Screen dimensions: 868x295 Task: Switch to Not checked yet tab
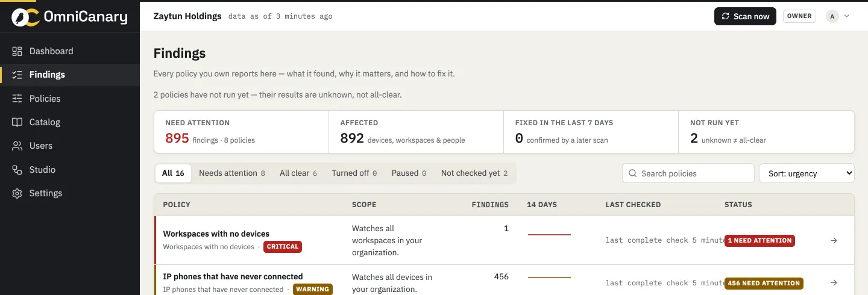(x=474, y=173)
